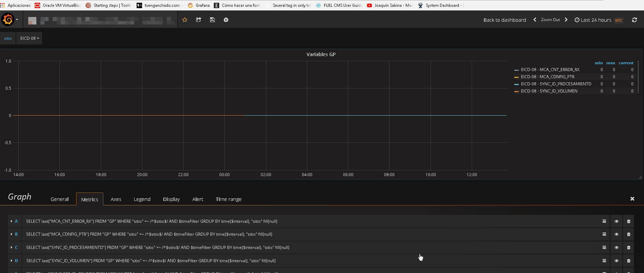644x273 pixels.
Task: Toggle visibility of query C
Action: tap(616, 248)
